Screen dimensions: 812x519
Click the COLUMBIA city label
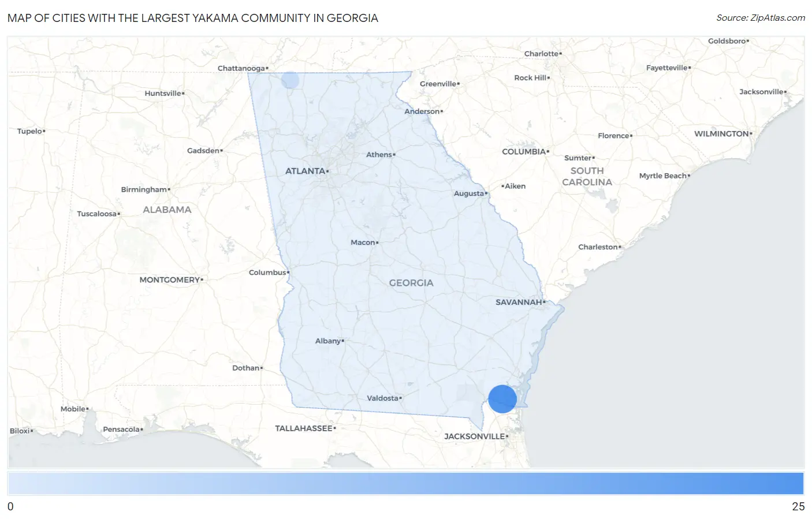pos(524,152)
